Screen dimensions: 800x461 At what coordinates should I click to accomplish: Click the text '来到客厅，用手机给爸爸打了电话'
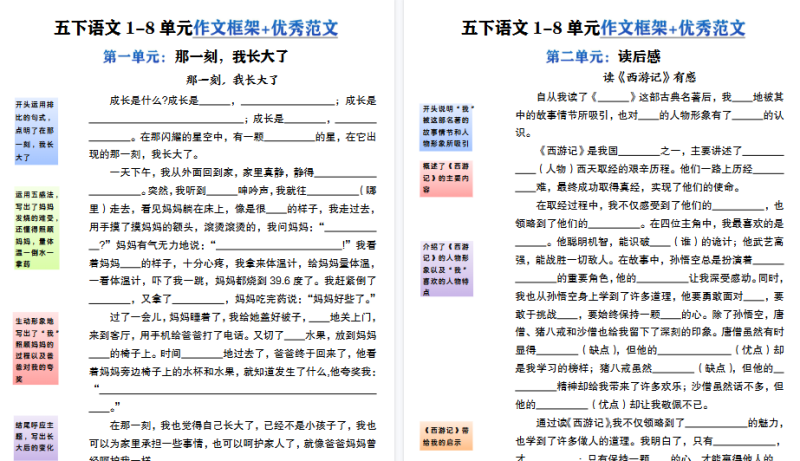pyautogui.click(x=168, y=335)
